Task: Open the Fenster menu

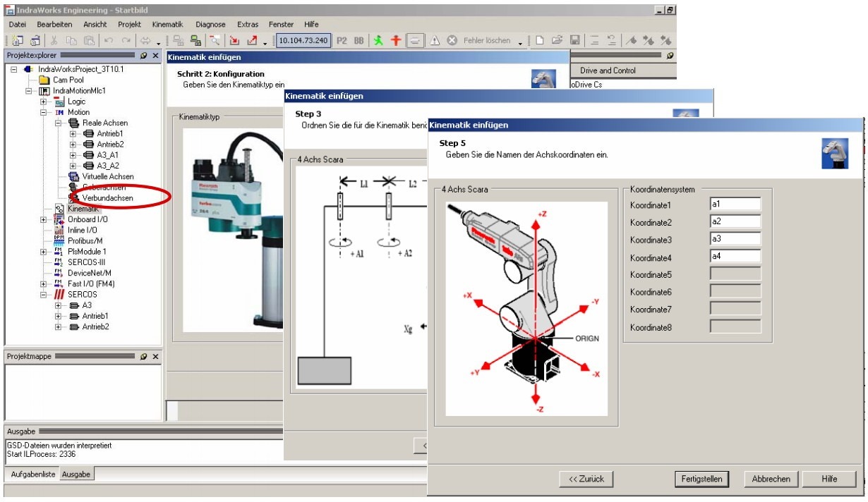Action: click(x=282, y=24)
